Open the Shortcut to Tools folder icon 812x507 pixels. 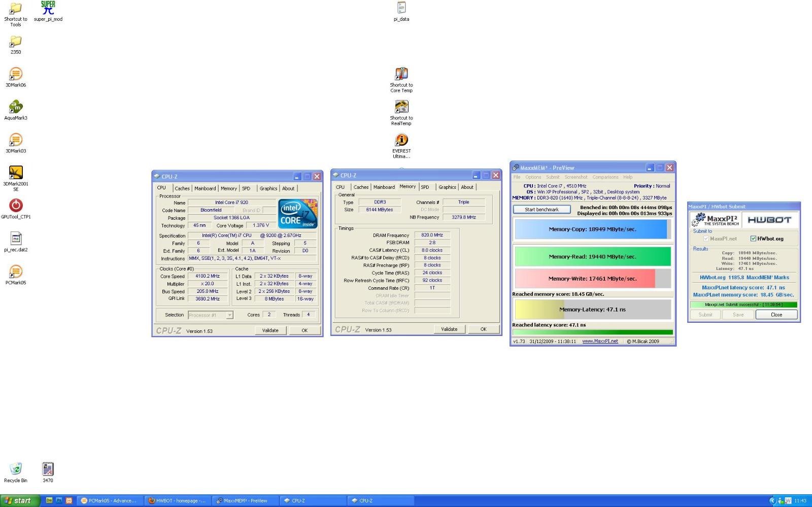16,9
